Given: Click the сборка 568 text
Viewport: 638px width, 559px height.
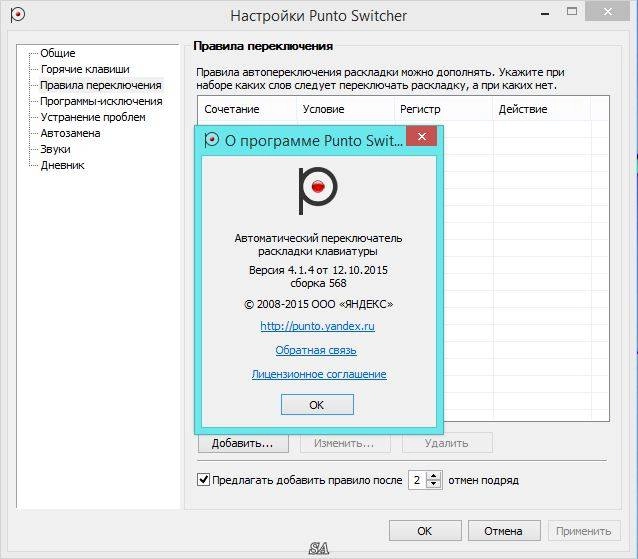Looking at the screenshot, I should coord(318,283).
